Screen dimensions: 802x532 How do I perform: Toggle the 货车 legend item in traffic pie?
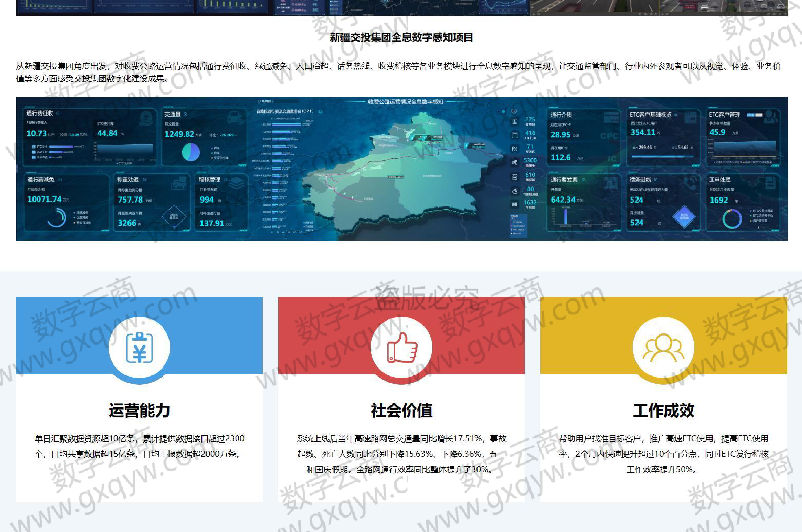tap(215, 153)
